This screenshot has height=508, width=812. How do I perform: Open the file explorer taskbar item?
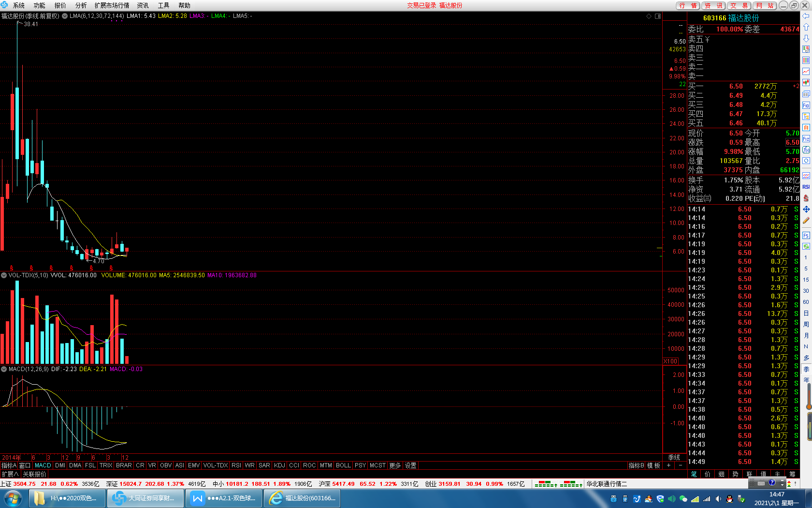68,498
